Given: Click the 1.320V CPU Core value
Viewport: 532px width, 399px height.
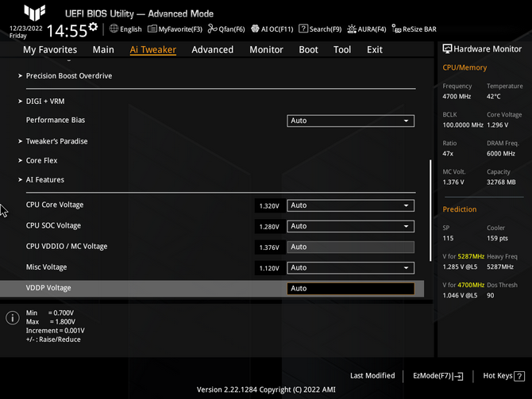Looking at the screenshot, I should tap(269, 205).
